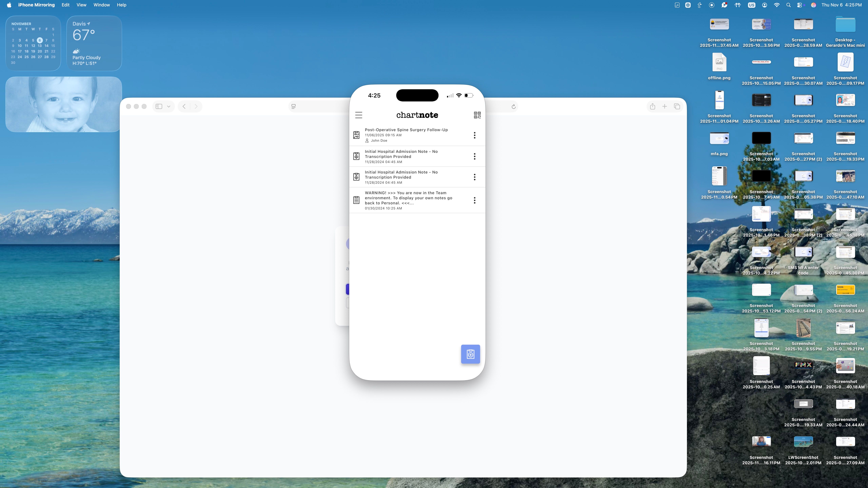Image resolution: width=868 pixels, height=488 pixels.
Task: Open options menu for the WARNING team note
Action: coord(475,200)
